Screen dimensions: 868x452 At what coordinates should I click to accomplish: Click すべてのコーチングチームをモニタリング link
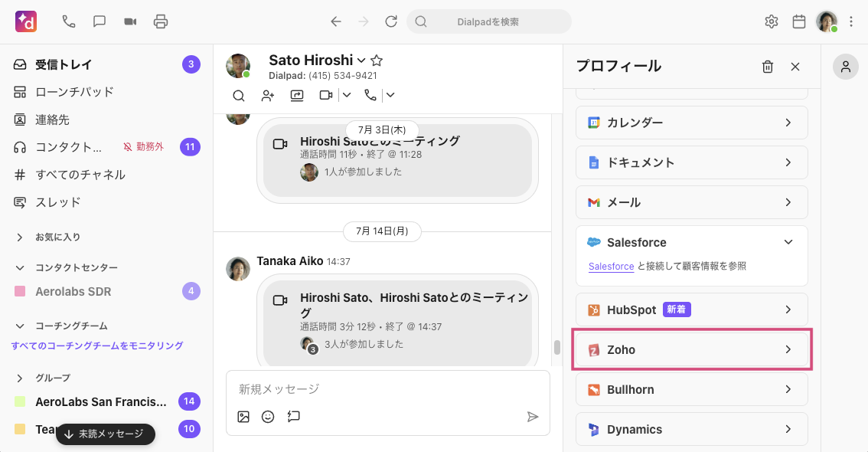[97, 346]
